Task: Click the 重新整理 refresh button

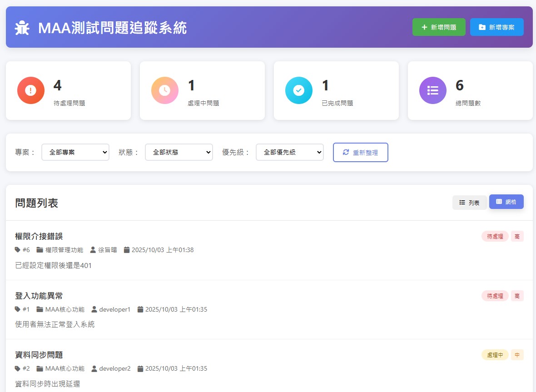Action: [x=361, y=152]
